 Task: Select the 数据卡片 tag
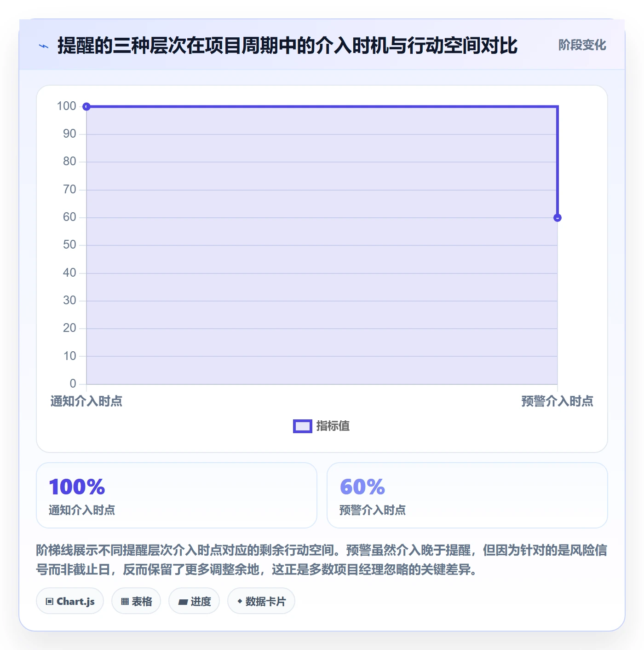click(x=261, y=601)
